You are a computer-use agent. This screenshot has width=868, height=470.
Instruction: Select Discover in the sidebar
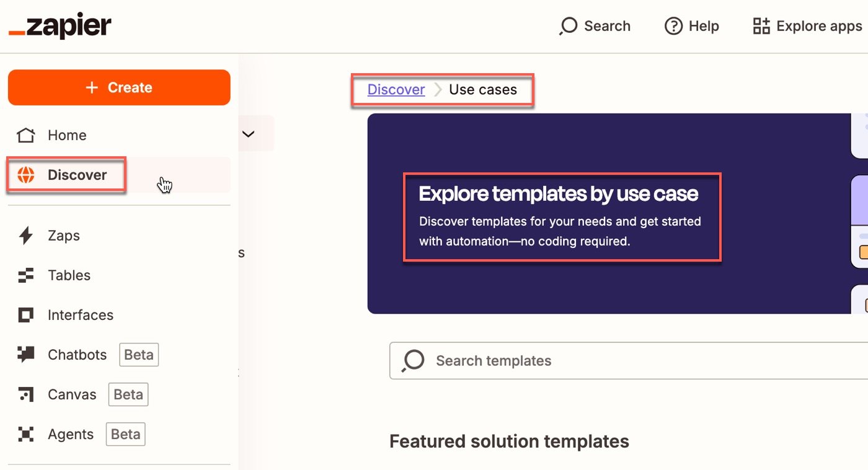pyautogui.click(x=119, y=175)
